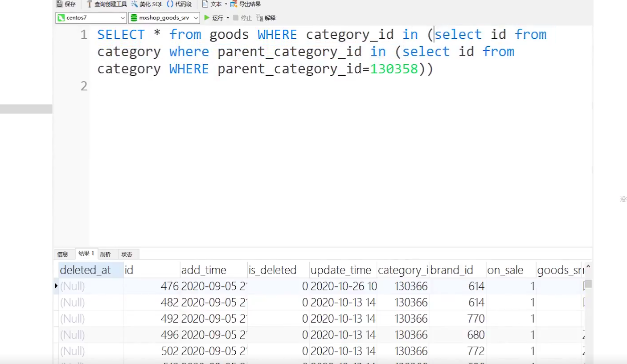Click the Beautify SQL (美化 SQL) icon
The image size is (627, 364).
click(x=134, y=4)
